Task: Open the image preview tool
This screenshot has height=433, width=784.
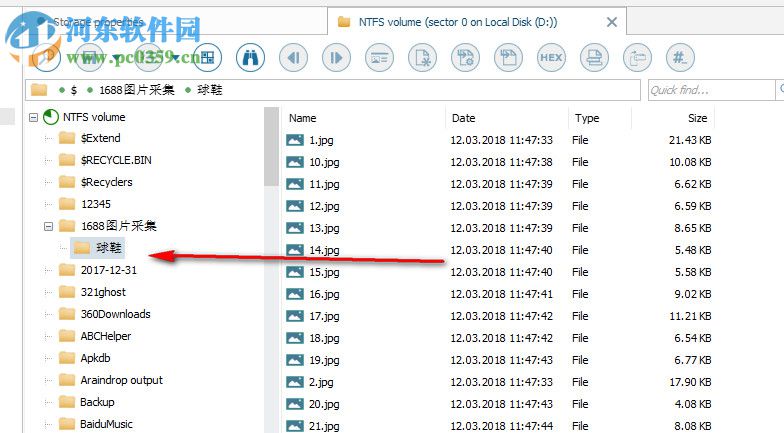Action: point(380,58)
